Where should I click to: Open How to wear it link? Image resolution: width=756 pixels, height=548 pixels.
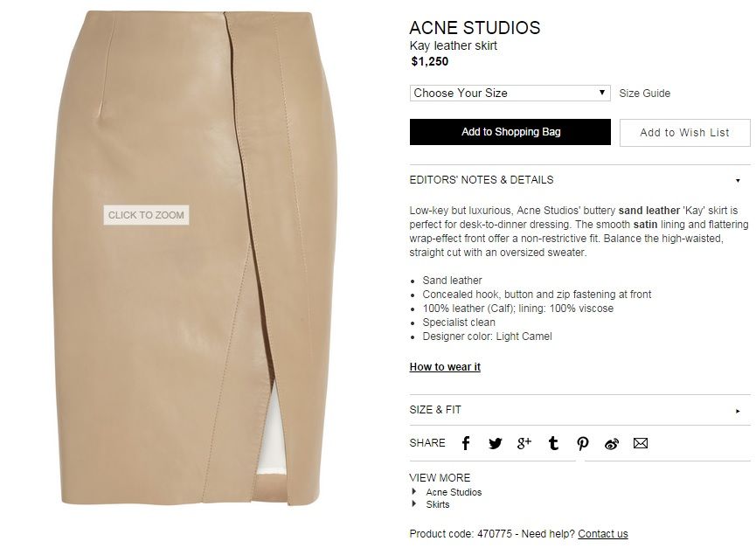(x=445, y=367)
